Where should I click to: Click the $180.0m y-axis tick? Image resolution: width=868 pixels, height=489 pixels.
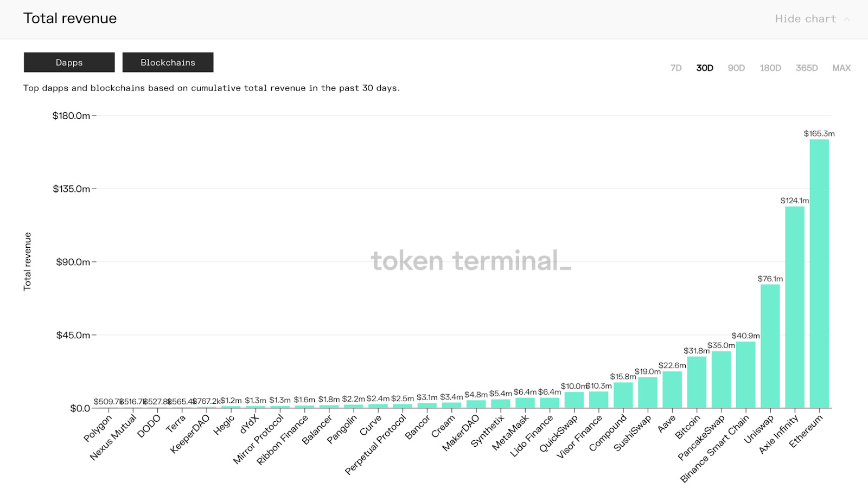[x=71, y=115]
